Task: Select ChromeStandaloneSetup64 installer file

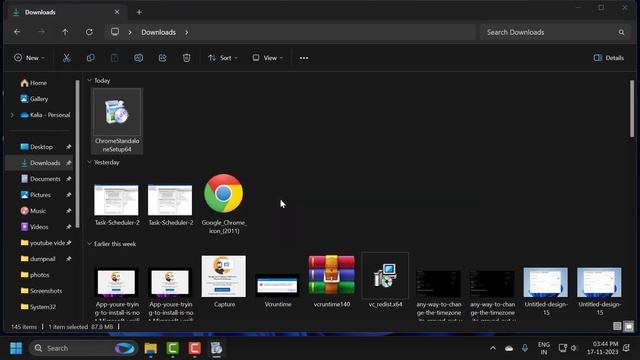Action: [x=117, y=121]
